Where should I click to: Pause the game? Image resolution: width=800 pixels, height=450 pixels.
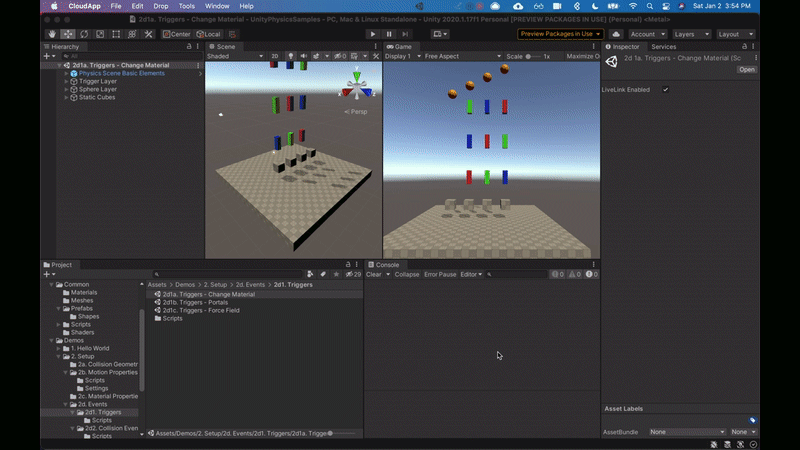[389, 34]
